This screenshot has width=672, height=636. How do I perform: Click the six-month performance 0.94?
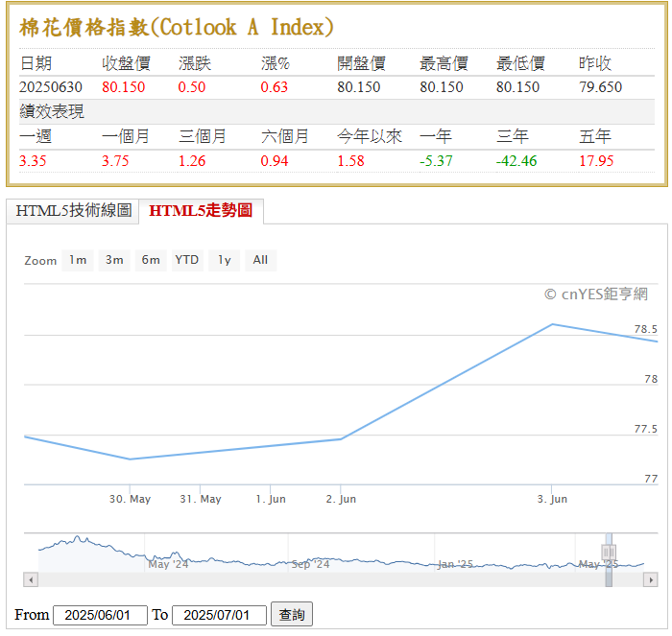click(275, 161)
